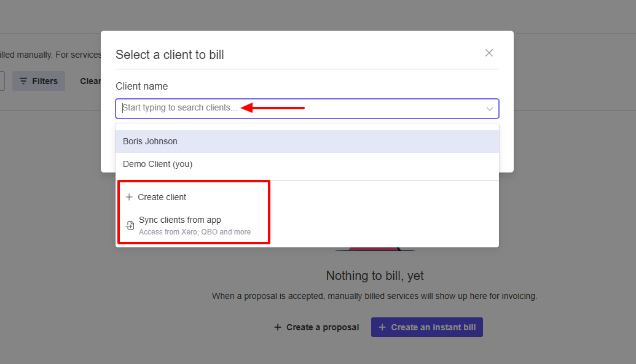Choose the Create client option

[x=163, y=197]
